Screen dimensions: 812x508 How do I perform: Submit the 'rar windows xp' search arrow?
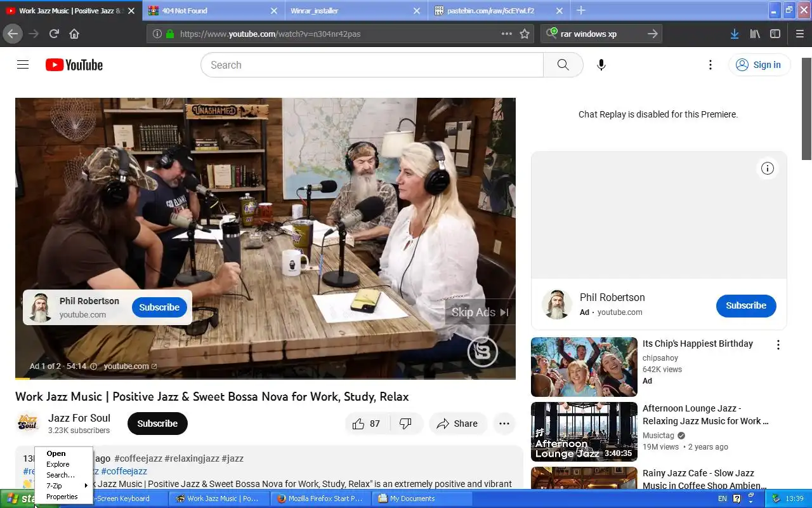(x=653, y=34)
